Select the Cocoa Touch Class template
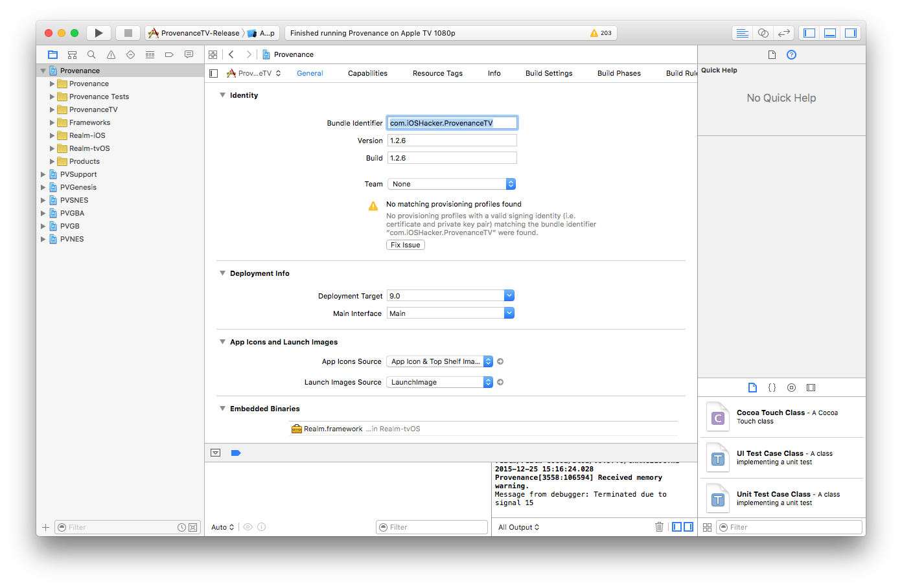The width and height of the screenshot is (902, 588). point(782,417)
